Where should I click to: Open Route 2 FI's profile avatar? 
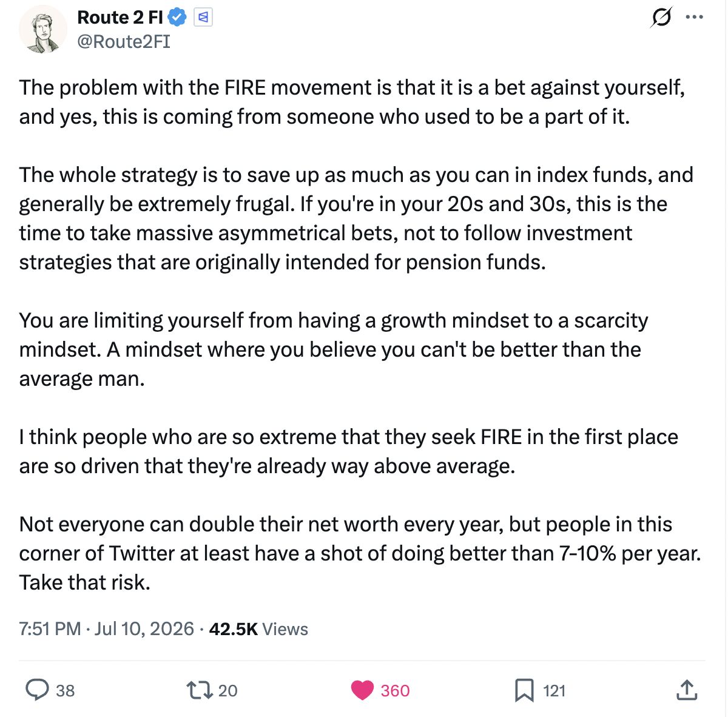(43, 29)
